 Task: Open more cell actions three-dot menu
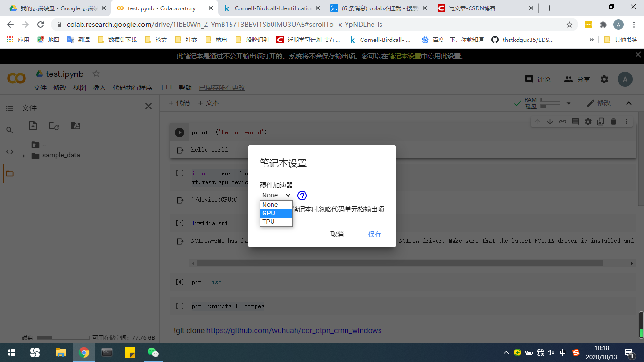[x=626, y=122]
